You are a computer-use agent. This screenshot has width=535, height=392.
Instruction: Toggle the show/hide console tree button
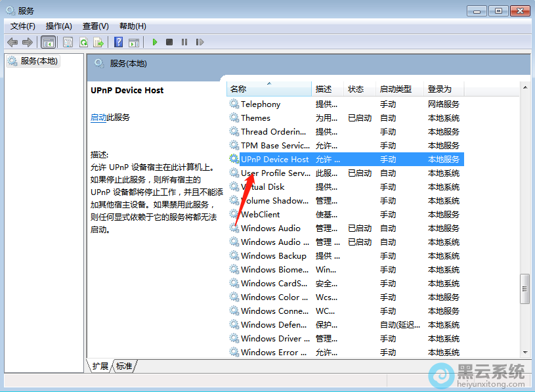pos(48,42)
